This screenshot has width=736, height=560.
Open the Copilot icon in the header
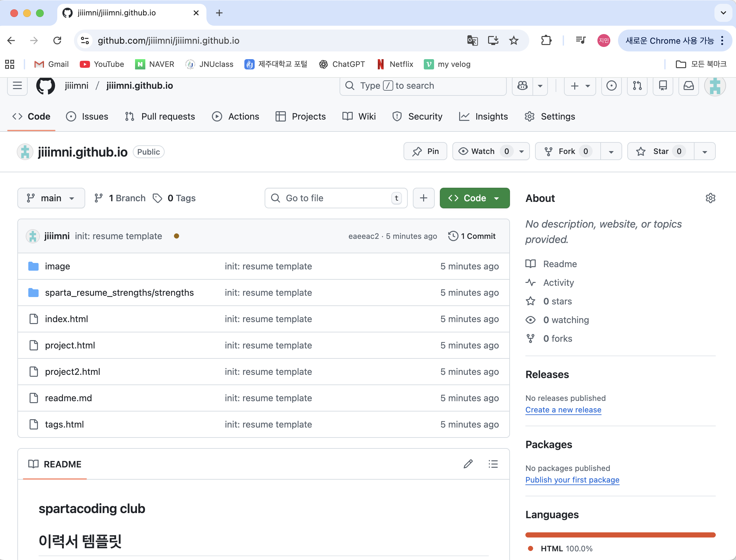[x=522, y=86]
